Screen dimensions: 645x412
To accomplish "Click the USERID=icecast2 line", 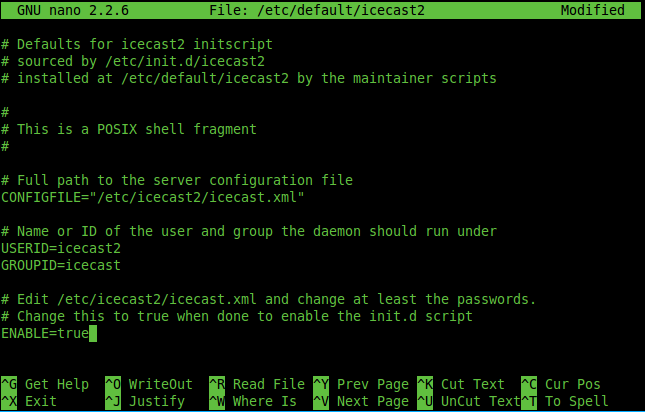I will coord(60,248).
